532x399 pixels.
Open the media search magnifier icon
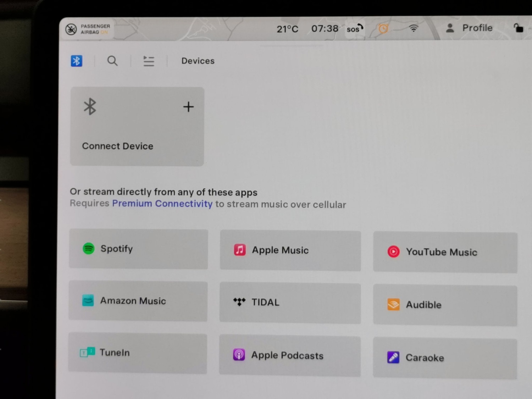coord(112,61)
